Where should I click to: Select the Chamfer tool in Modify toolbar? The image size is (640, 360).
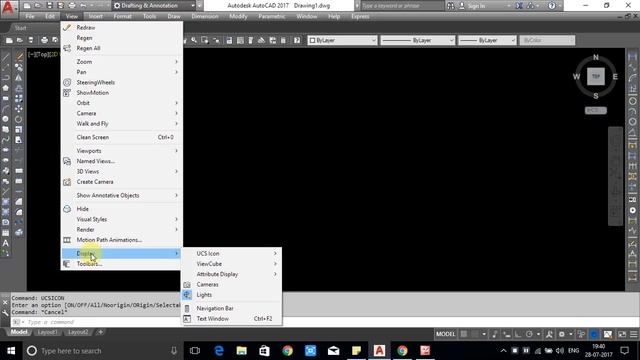19,202
